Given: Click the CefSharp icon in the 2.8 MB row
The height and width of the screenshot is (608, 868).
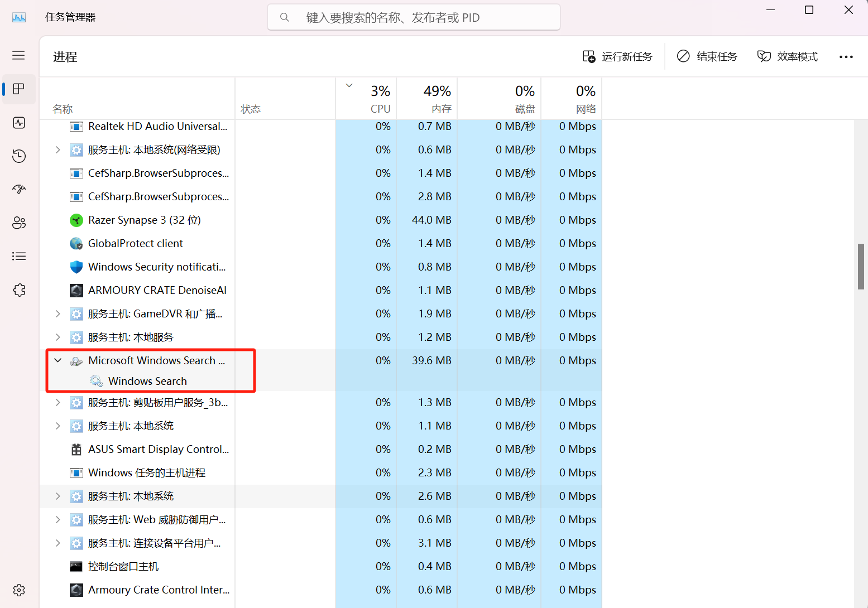Looking at the screenshot, I should [76, 197].
